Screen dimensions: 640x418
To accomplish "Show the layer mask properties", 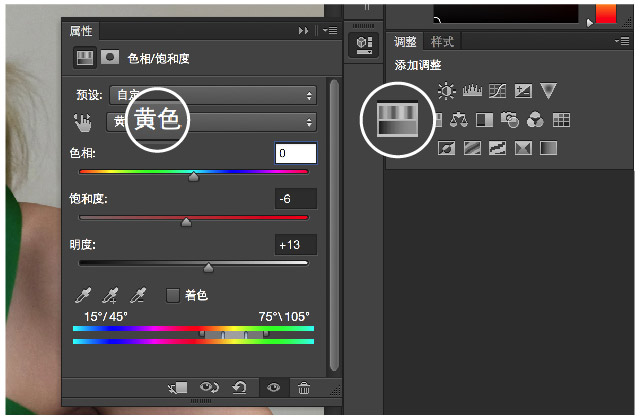I will (110, 58).
